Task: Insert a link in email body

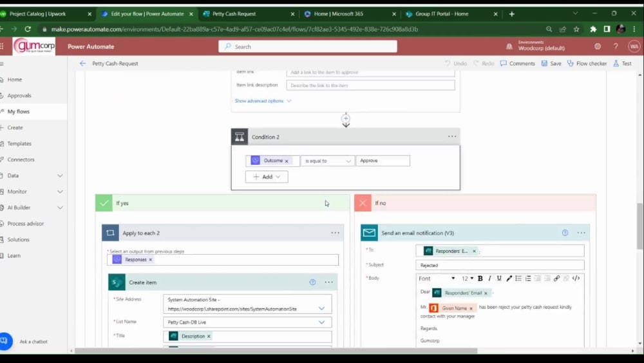Action: 556,279
